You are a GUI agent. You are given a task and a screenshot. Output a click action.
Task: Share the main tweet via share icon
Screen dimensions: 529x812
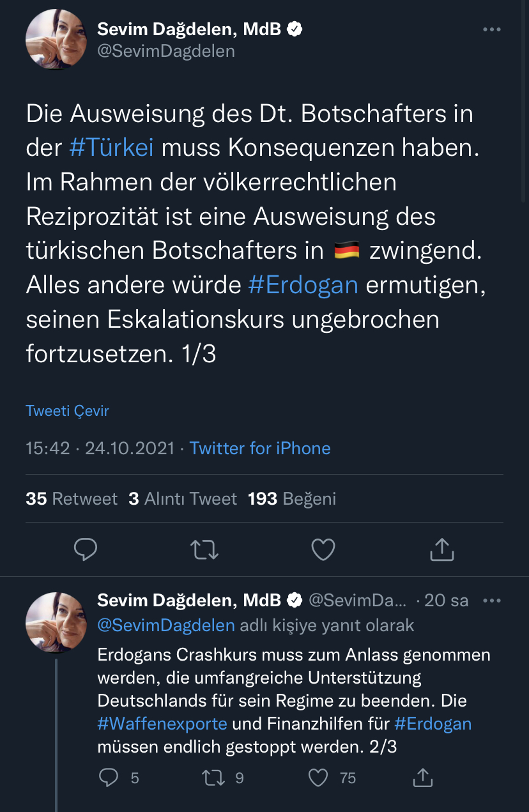point(441,549)
